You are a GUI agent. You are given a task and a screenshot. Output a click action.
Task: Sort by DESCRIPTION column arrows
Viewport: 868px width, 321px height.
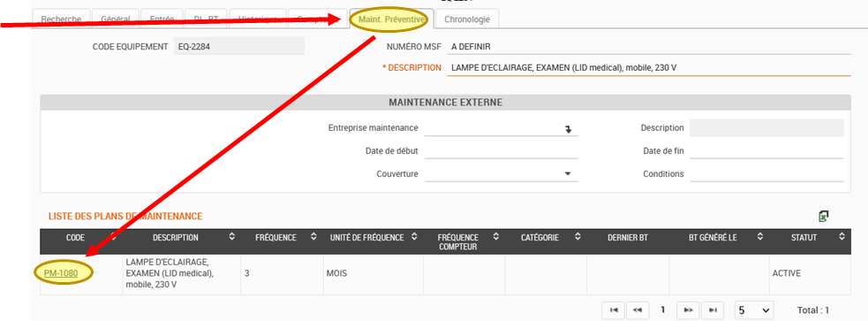point(232,237)
